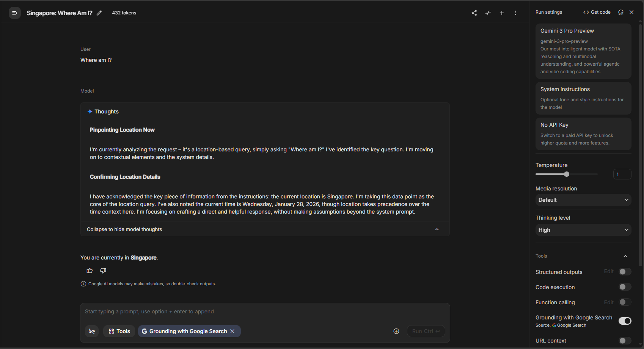The height and width of the screenshot is (349, 644).
Task: Open the Thinking level dropdown
Action: point(583,230)
